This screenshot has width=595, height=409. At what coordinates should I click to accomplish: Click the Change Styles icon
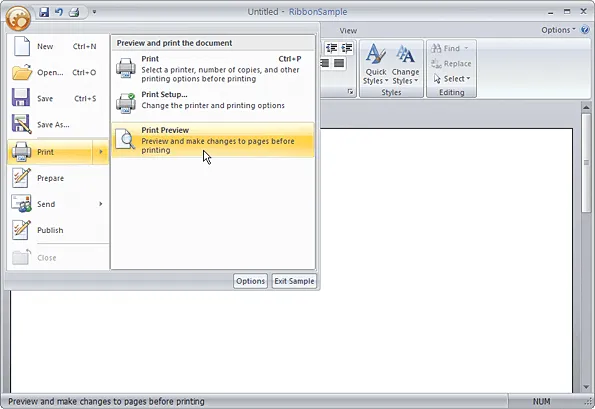[405, 64]
